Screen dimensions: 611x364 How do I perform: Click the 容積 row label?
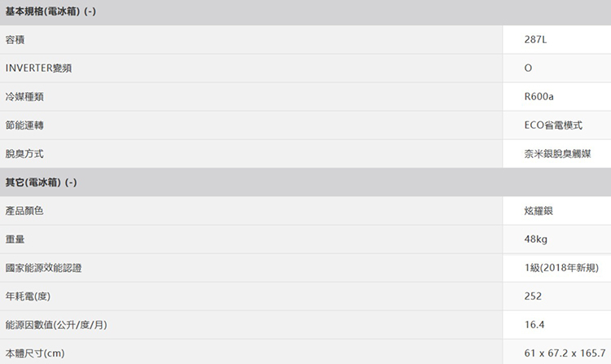click(14, 40)
